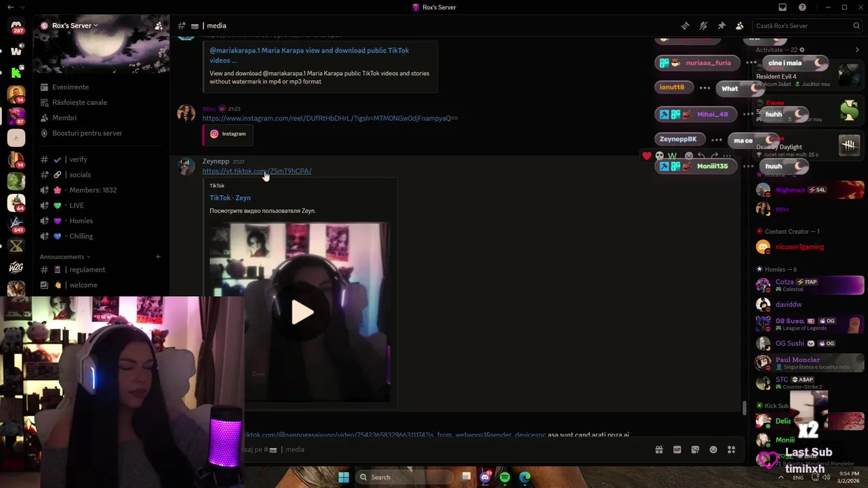Select the socials channel

[102, 175]
